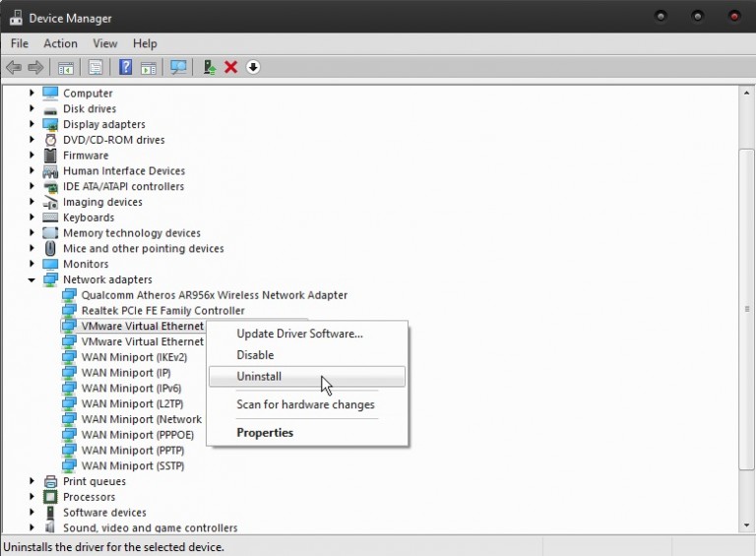Click the blue Help question-mark icon
Viewport: 756px width, 556px height.
tap(125, 67)
